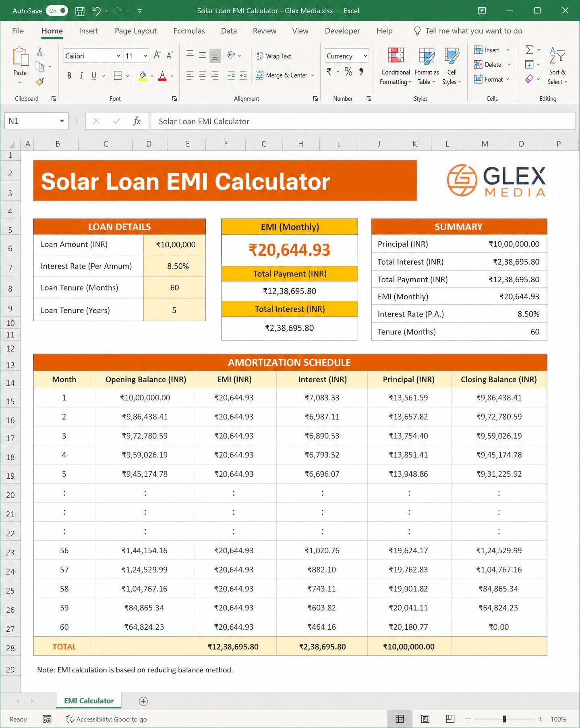
Task: Switch to the Data tab
Action: 229,31
